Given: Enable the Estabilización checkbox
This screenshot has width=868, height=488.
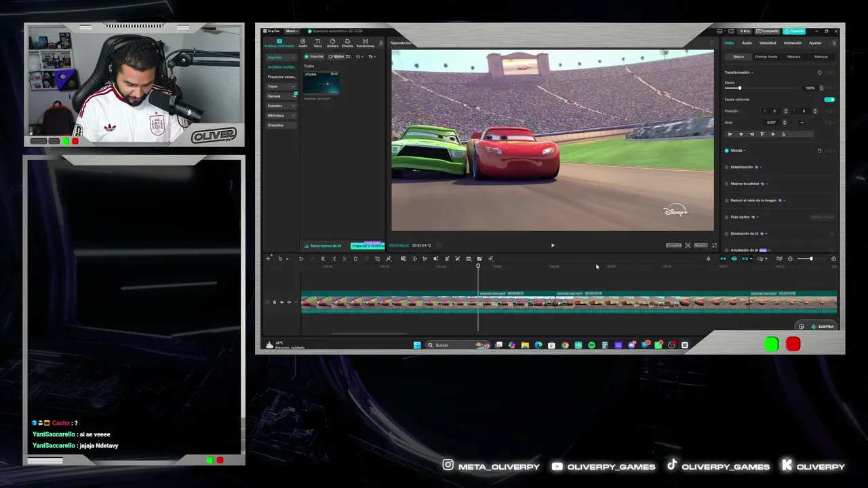Looking at the screenshot, I should tap(727, 167).
